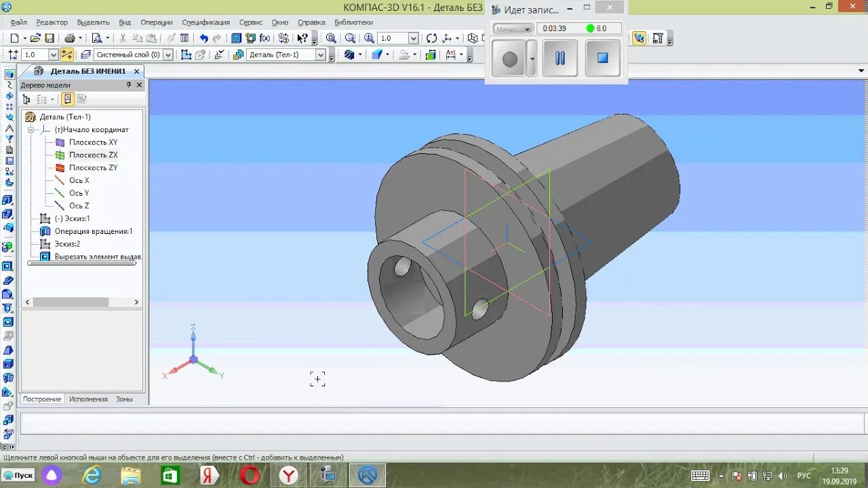This screenshot has width=868, height=488.
Task: Open filters funnel tool in sidebar
Action: [9, 138]
